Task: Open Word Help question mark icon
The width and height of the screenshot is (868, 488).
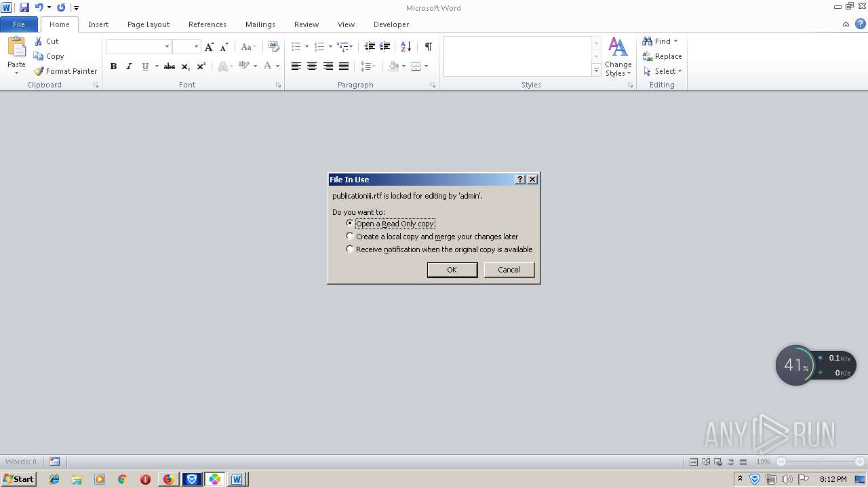Action: click(861, 24)
